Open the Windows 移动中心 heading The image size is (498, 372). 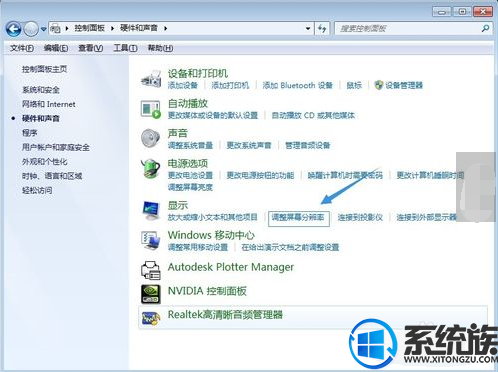click(x=211, y=235)
